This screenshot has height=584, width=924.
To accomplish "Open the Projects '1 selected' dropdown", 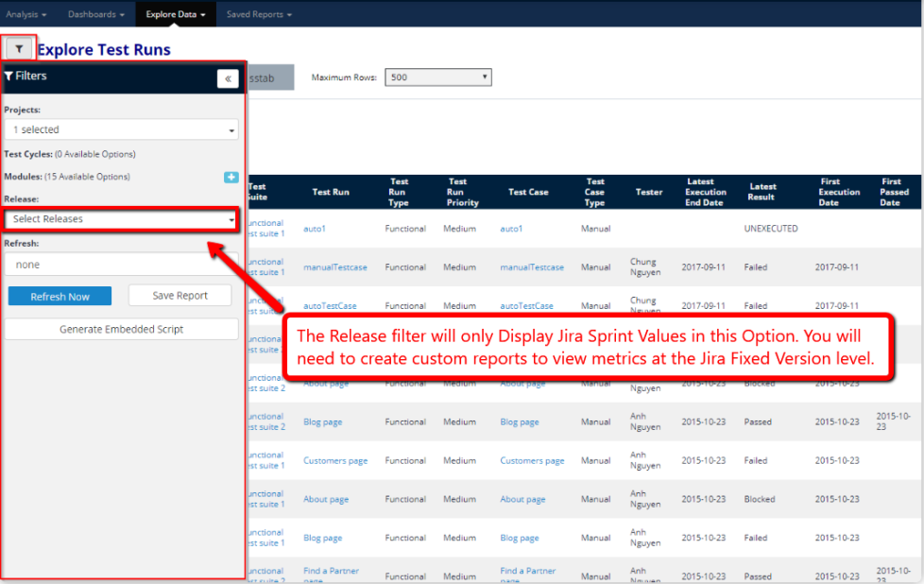I will coord(121,129).
